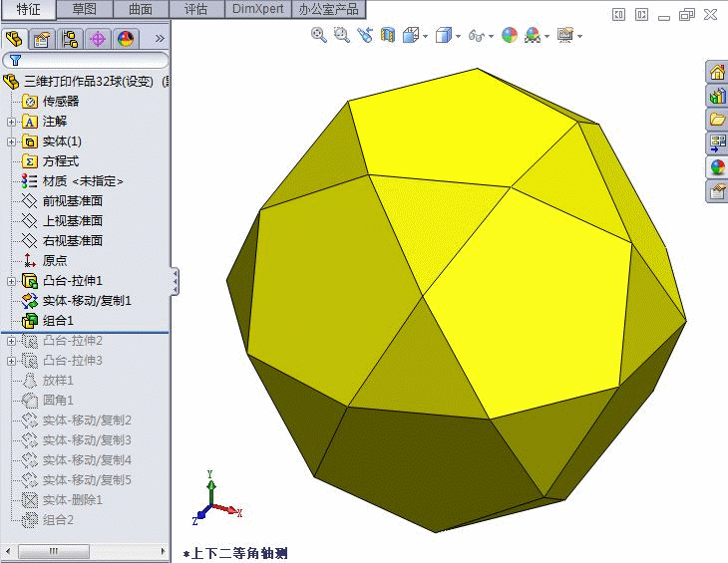Expand the 实体(1) tree node
Image resolution: width=728 pixels, height=563 pixels.
(x=12, y=141)
